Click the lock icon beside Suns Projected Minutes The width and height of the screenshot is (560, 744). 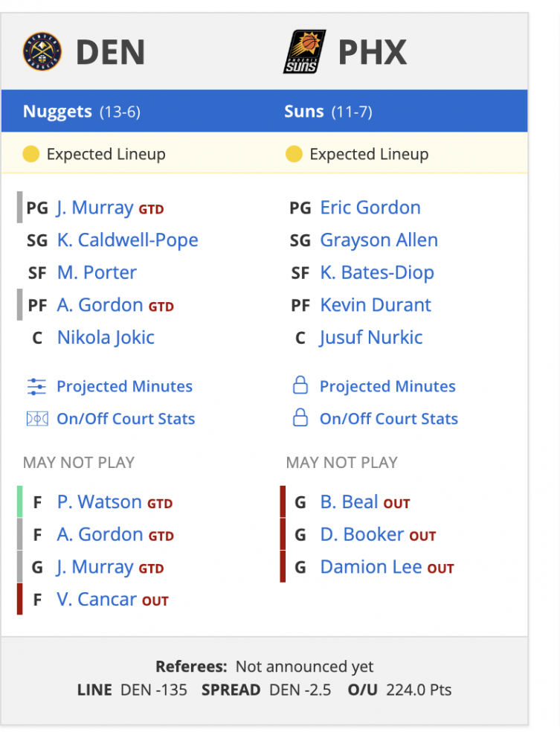(300, 385)
